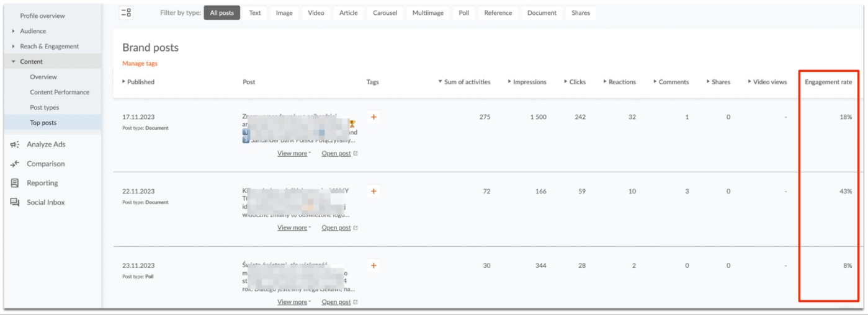
Task: Select the Carousel filter tab
Action: (385, 13)
